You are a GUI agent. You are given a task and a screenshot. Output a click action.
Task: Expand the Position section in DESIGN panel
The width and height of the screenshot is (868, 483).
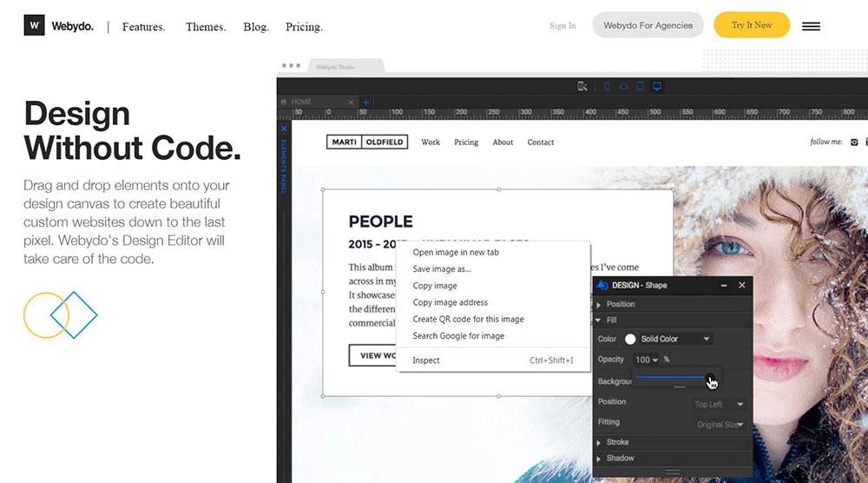pyautogui.click(x=672, y=304)
